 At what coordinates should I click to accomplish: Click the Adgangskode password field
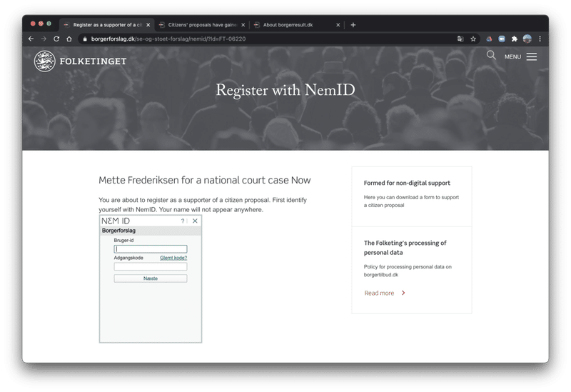coord(151,266)
